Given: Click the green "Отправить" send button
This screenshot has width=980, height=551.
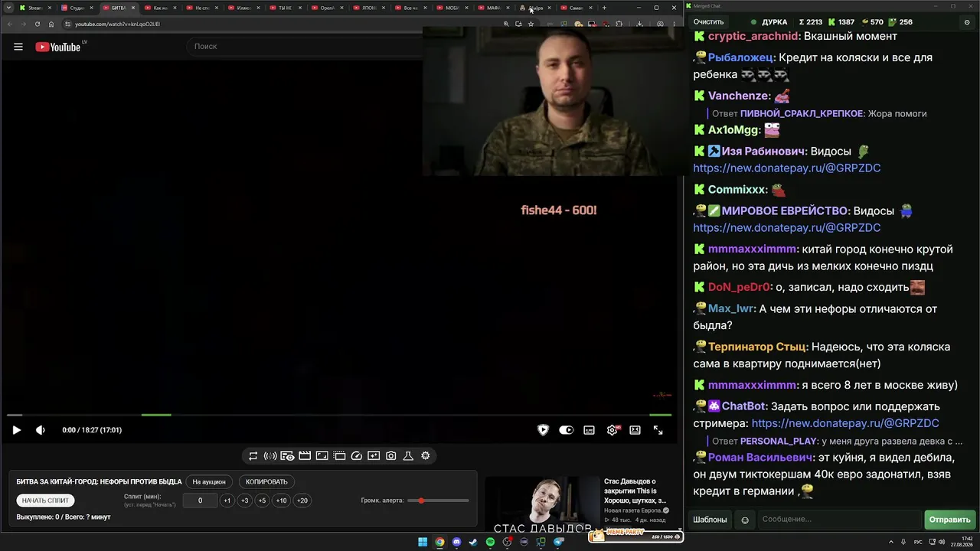Looking at the screenshot, I should pyautogui.click(x=949, y=520).
